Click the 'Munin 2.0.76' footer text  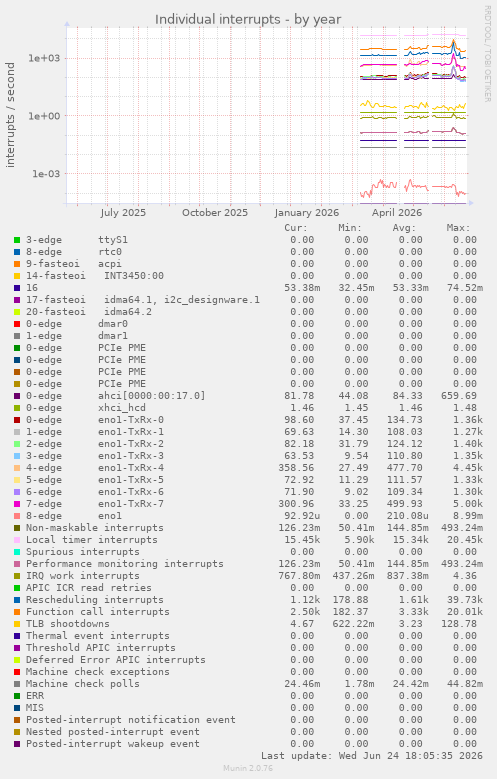[248, 768]
